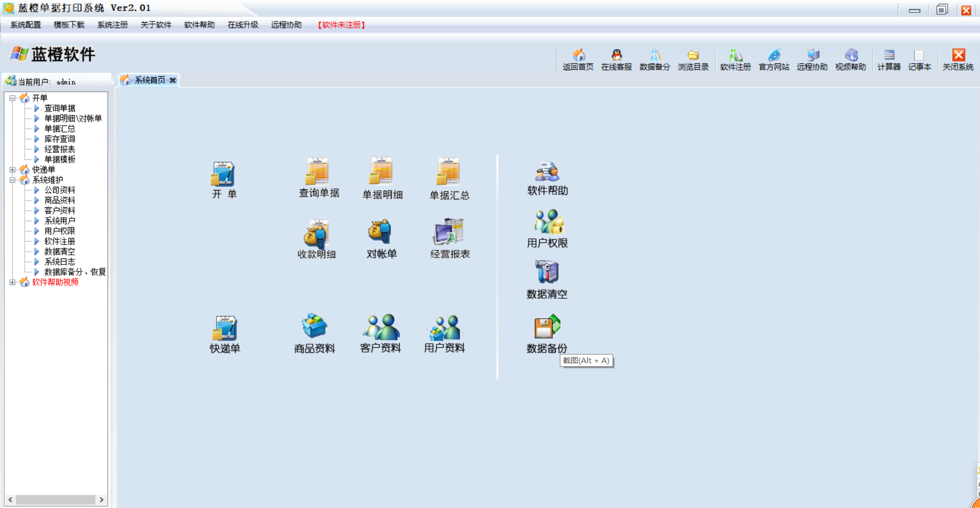980x508 pixels.
Task: Open 在线客服 in the toolbar
Action: 617,60
